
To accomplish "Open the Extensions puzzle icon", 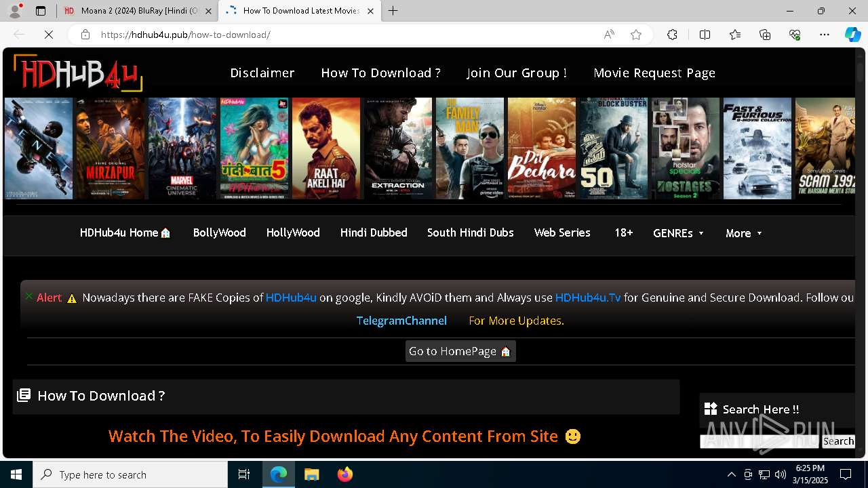I will pyautogui.click(x=672, y=35).
